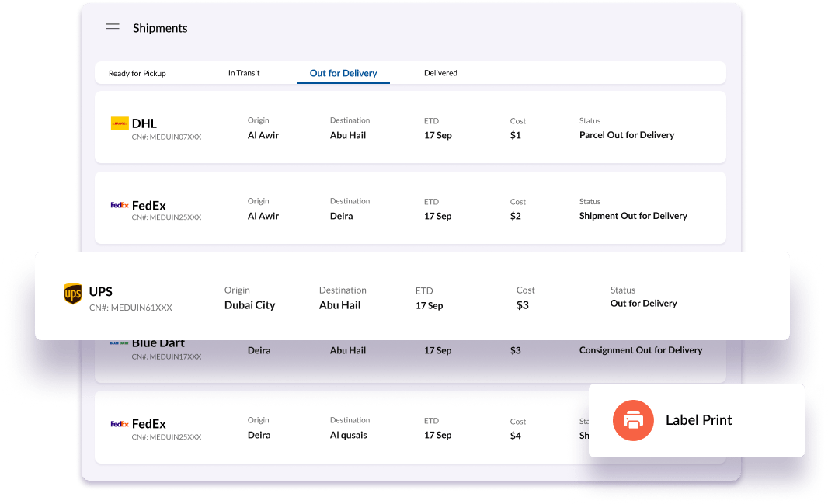
Task: Click the FedEx logo in Al qusais row
Action: pos(120,423)
